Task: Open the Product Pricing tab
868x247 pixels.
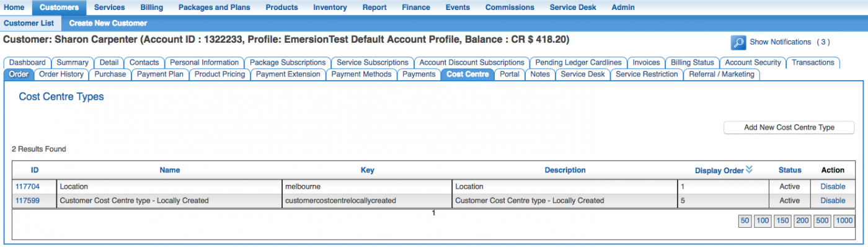Action: click(x=220, y=74)
